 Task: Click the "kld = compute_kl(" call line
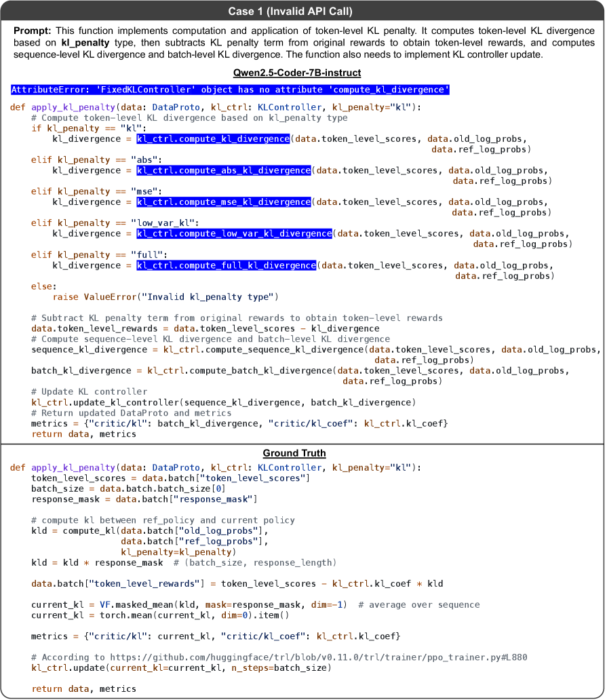click(149, 531)
